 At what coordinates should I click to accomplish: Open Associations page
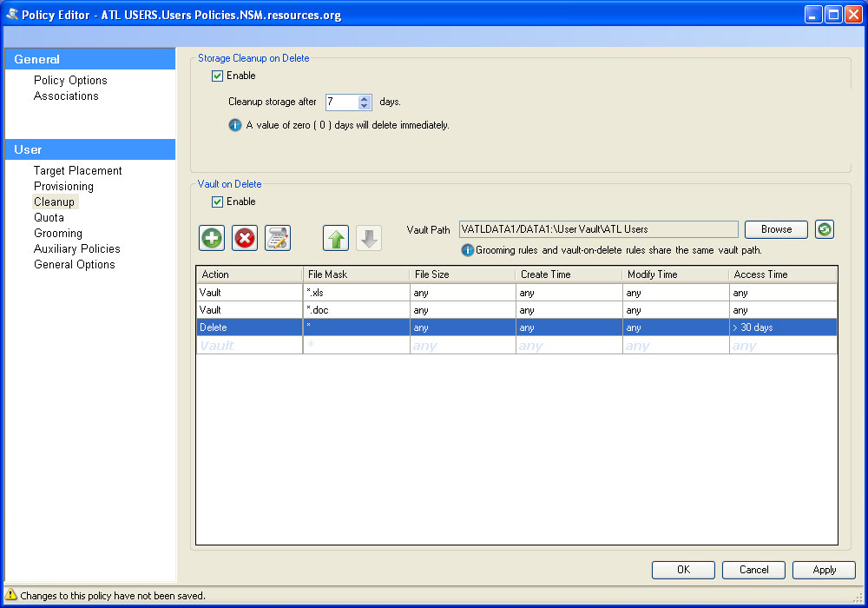66,96
